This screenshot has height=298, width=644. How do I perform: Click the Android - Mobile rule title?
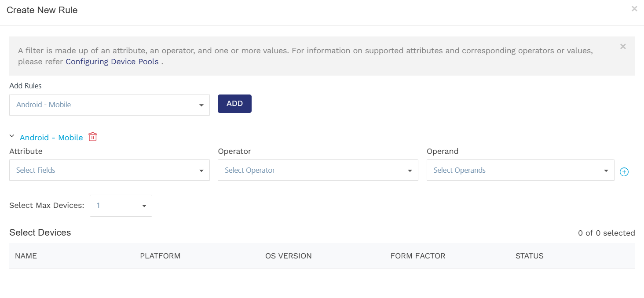tap(51, 138)
